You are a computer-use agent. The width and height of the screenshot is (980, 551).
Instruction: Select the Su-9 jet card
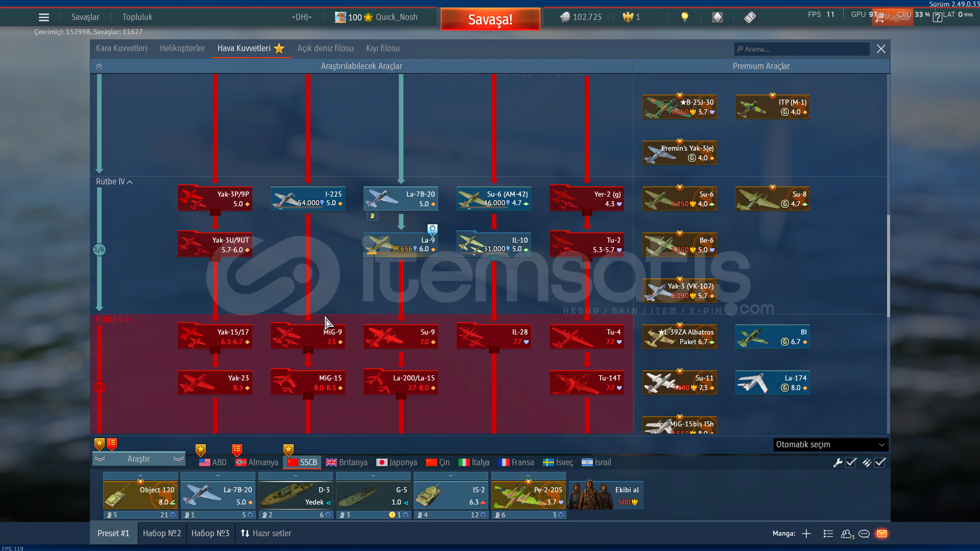click(401, 337)
